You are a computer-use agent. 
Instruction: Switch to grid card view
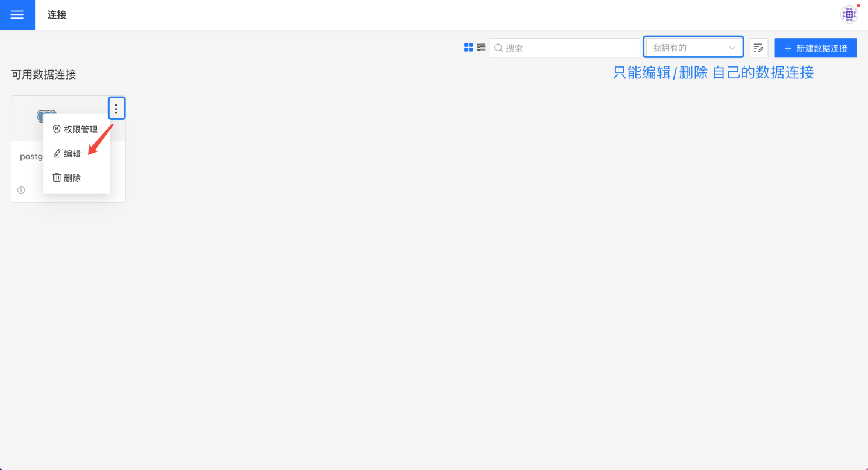click(x=468, y=48)
